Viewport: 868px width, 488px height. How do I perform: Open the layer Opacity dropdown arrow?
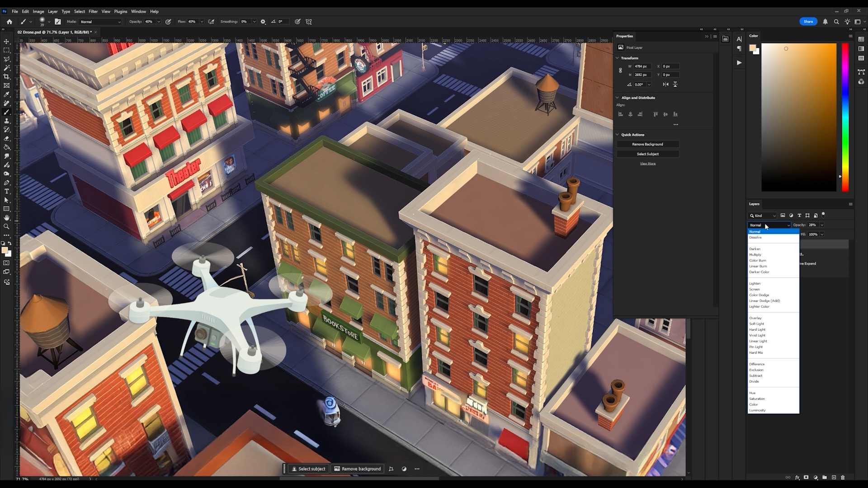coord(822,225)
